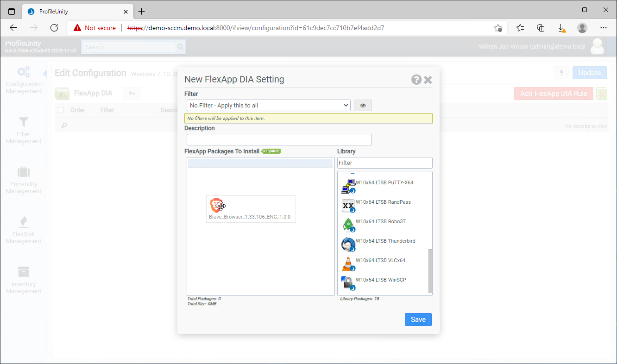Click the Description text field
The height and width of the screenshot is (364, 617).
pos(279,139)
